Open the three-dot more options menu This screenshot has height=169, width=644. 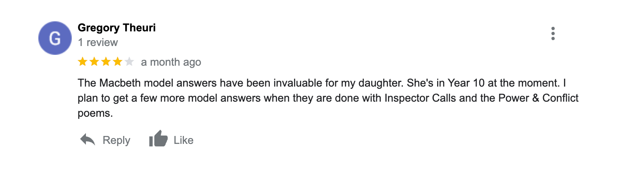(553, 33)
